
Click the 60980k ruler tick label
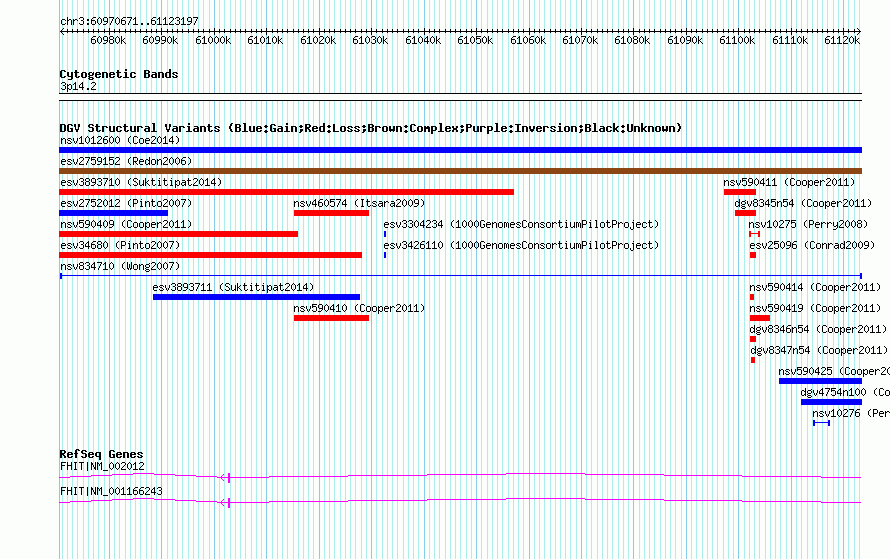(x=108, y=40)
